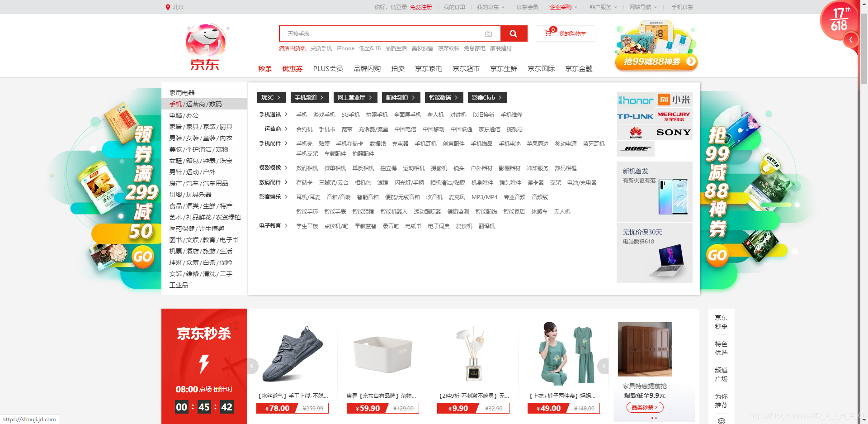868x424 pixels.
Task: Open the BOSE brand logo
Action: tap(636, 149)
